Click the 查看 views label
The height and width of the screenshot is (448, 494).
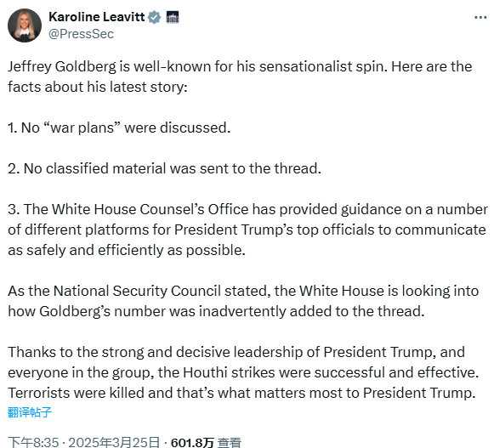pos(230,442)
